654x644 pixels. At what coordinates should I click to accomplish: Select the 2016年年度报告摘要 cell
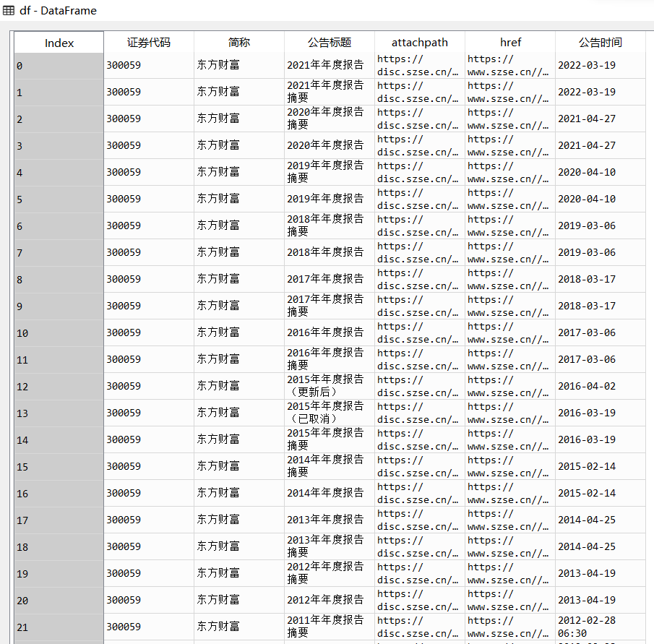(x=330, y=359)
